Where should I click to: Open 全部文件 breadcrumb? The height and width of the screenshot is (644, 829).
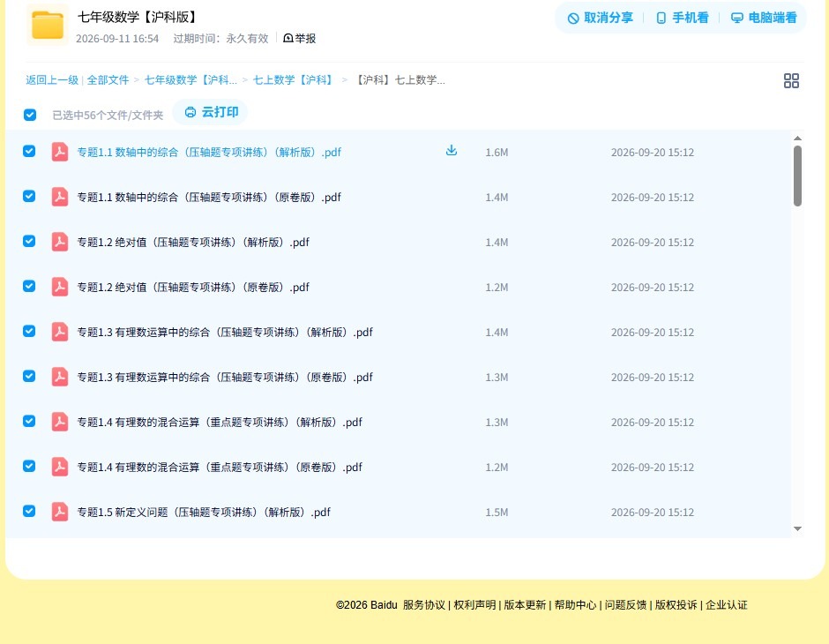[x=108, y=80]
